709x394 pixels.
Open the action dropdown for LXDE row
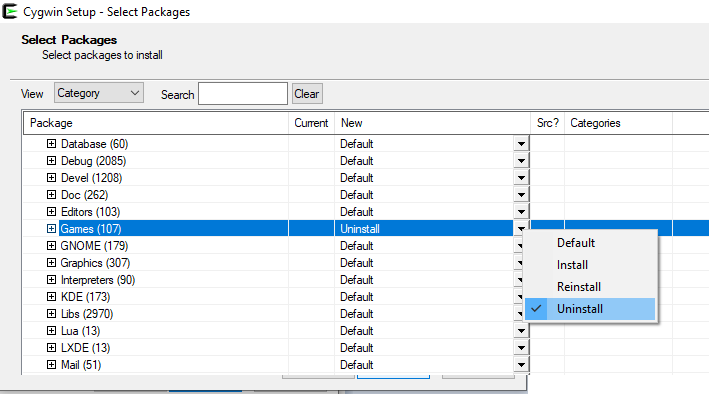point(521,348)
